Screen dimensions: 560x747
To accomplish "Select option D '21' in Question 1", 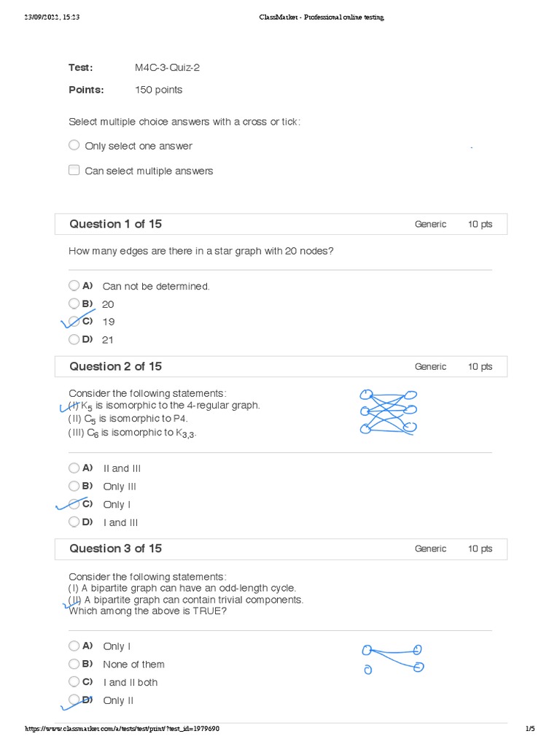I will click(x=74, y=339).
